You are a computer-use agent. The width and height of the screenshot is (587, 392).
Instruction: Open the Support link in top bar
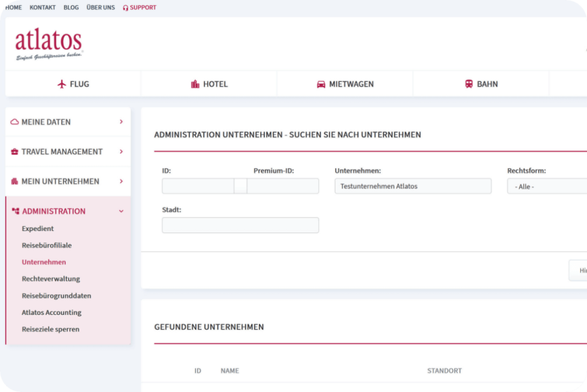point(139,7)
